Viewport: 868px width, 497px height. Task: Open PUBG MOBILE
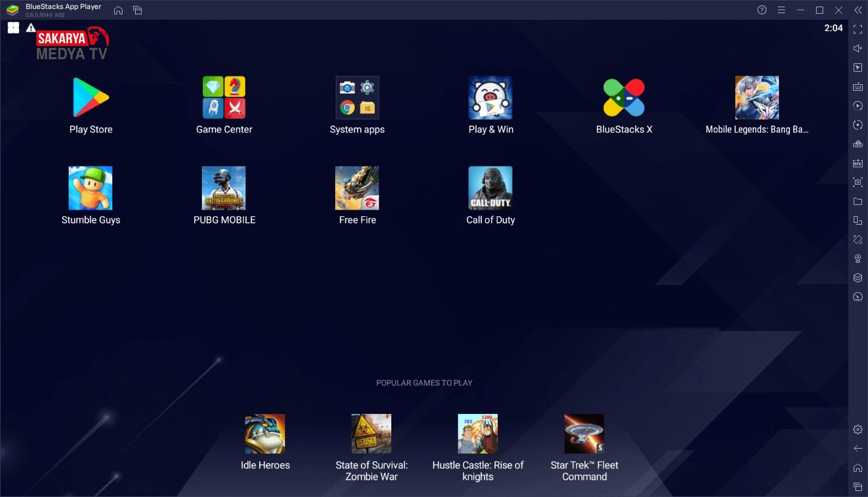tap(224, 188)
